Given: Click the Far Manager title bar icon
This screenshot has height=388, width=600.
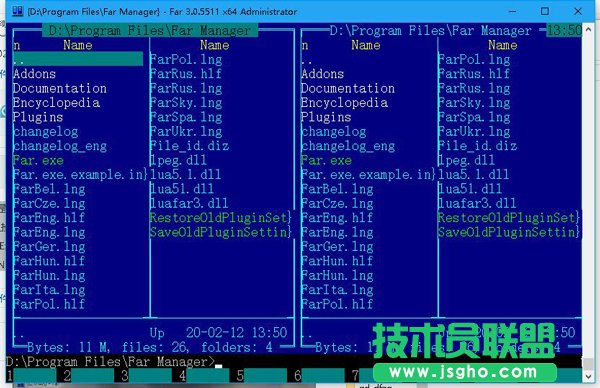Looking at the screenshot, I should pyautogui.click(x=18, y=11).
